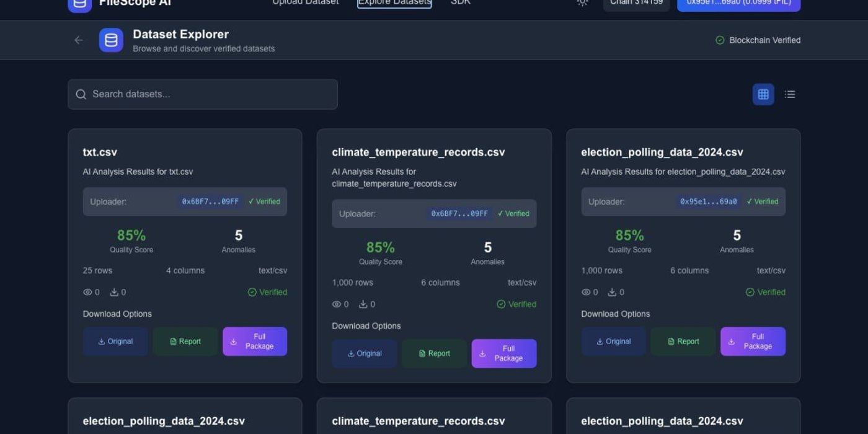Screen dimensions: 868x434
Task: Click downloads count icon on climate_temperature_records.csv card
Action: 363,304
